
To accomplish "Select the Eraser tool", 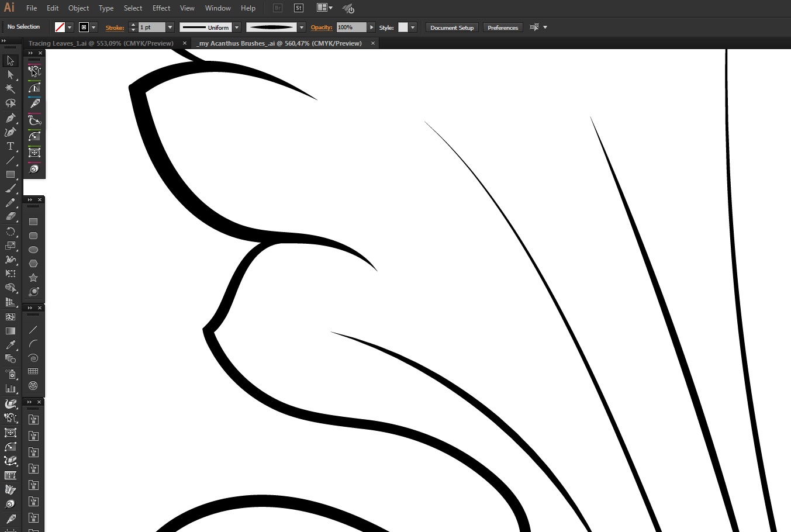I will [10, 217].
